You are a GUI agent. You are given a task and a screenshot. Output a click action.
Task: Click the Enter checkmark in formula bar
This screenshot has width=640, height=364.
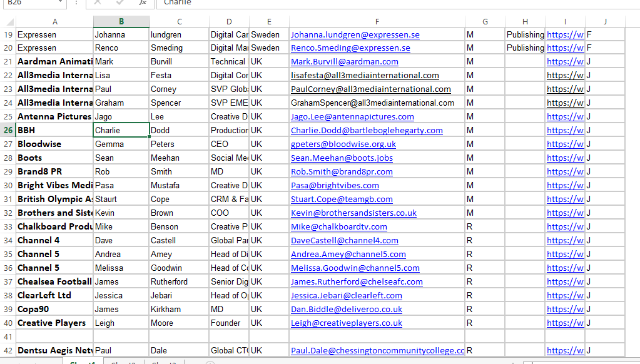tap(120, 3)
